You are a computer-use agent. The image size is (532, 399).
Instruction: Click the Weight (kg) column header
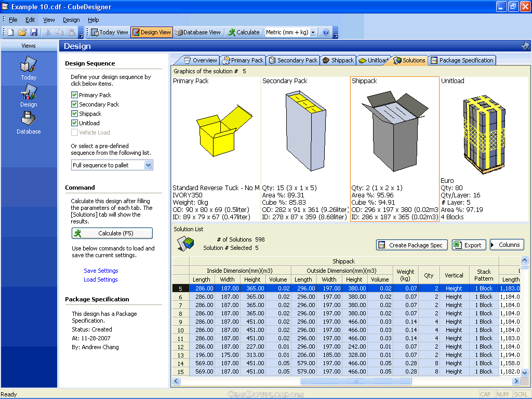click(405, 275)
